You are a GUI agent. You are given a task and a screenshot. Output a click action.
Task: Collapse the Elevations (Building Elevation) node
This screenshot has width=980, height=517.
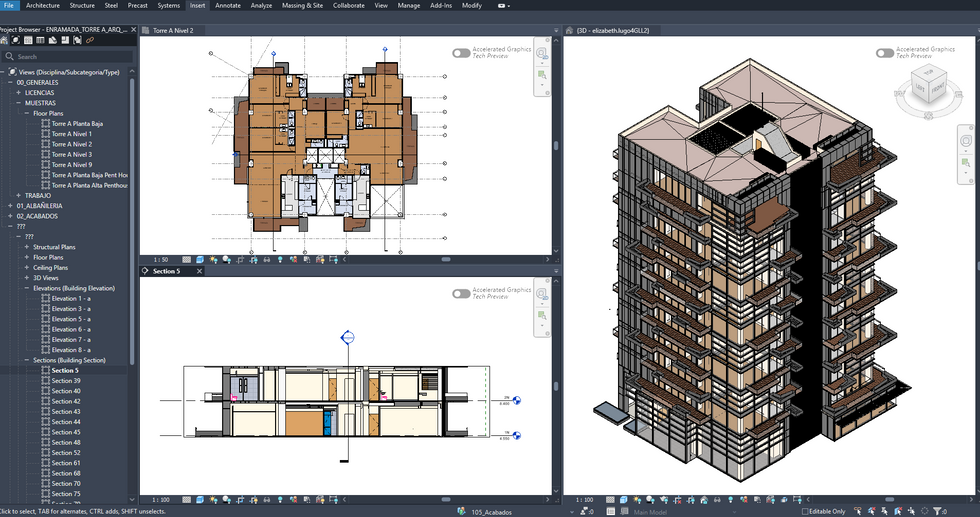point(27,288)
